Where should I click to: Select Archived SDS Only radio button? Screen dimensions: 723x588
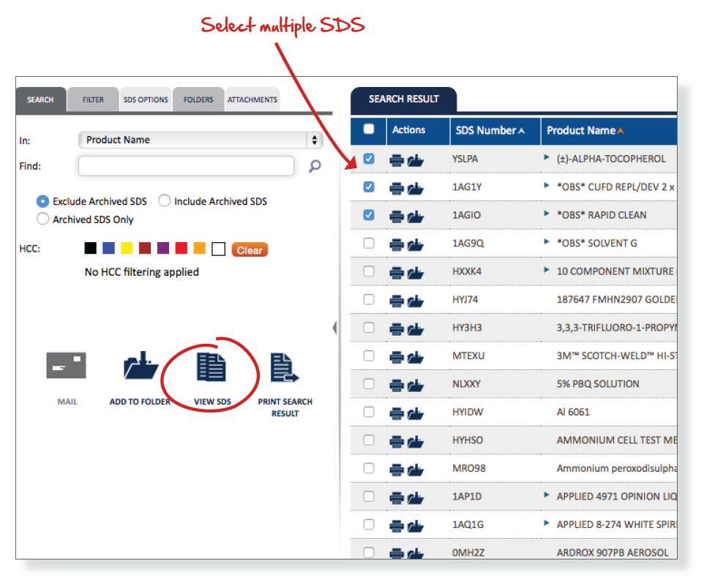42,219
